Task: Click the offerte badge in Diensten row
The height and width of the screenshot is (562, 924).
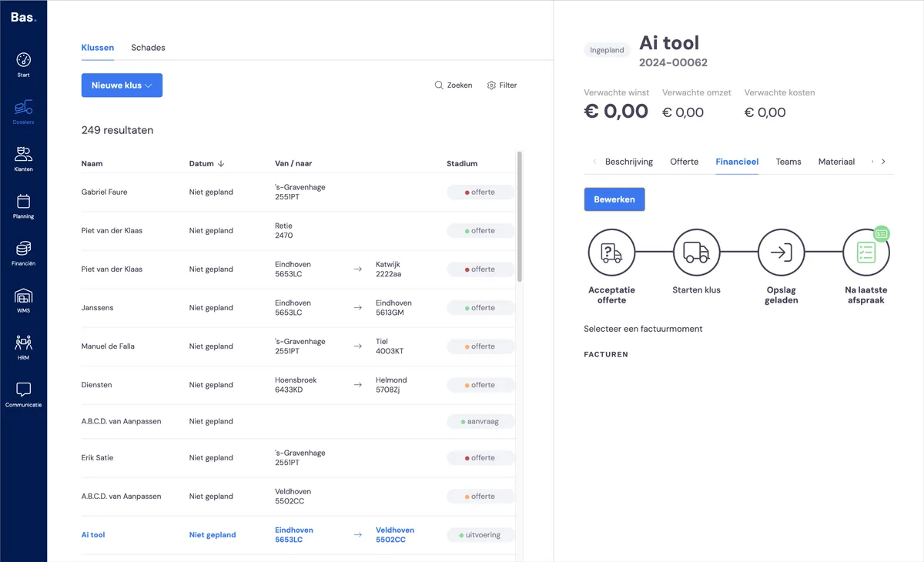Action: 480,385
